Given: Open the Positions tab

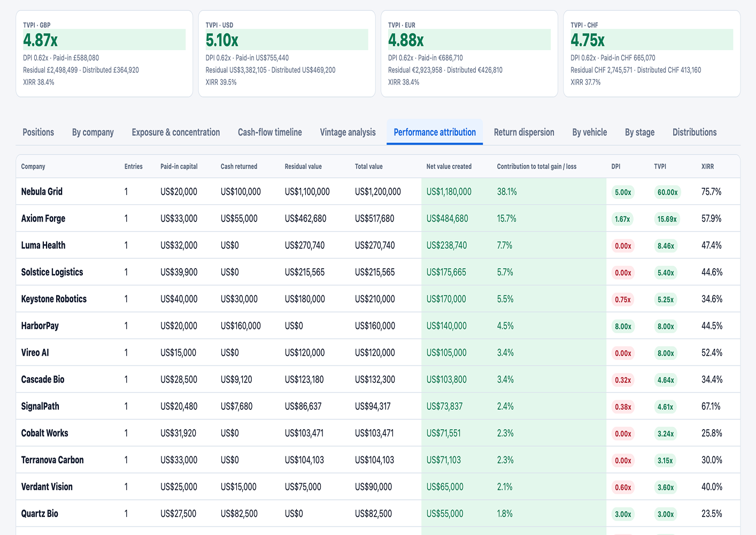Looking at the screenshot, I should tap(38, 132).
